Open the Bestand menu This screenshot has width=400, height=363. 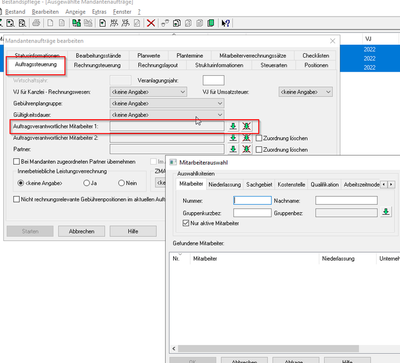click(15, 12)
